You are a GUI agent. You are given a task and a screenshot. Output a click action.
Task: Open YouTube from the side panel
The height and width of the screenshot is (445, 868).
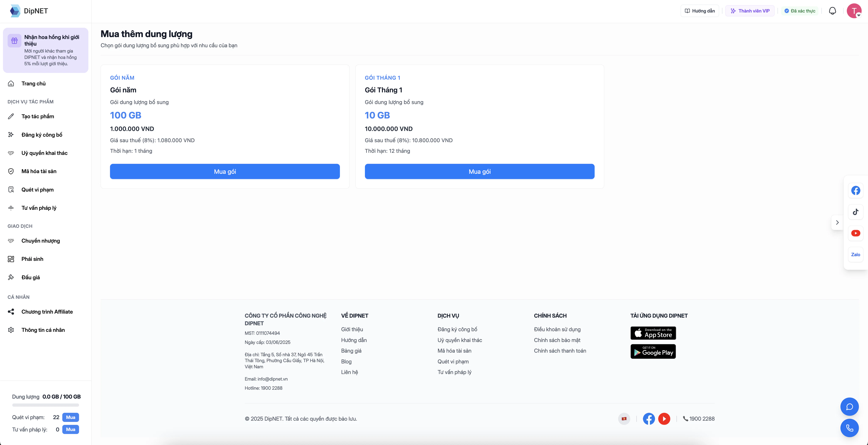tap(855, 233)
